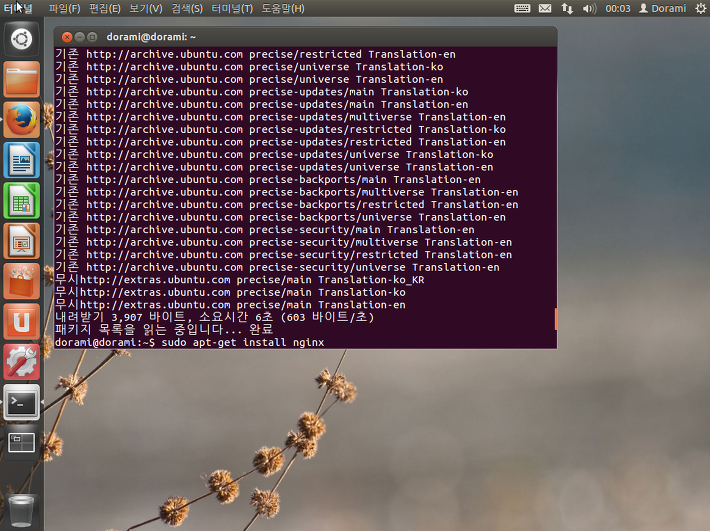Launch Firefox web browser from the launcher
The height and width of the screenshot is (531, 710).
(x=21, y=120)
